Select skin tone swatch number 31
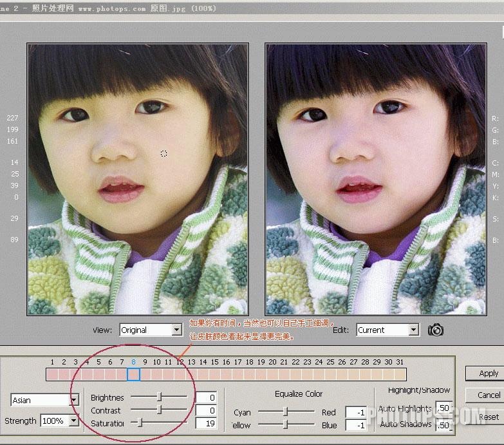This screenshot has width=504, height=445. (400, 375)
